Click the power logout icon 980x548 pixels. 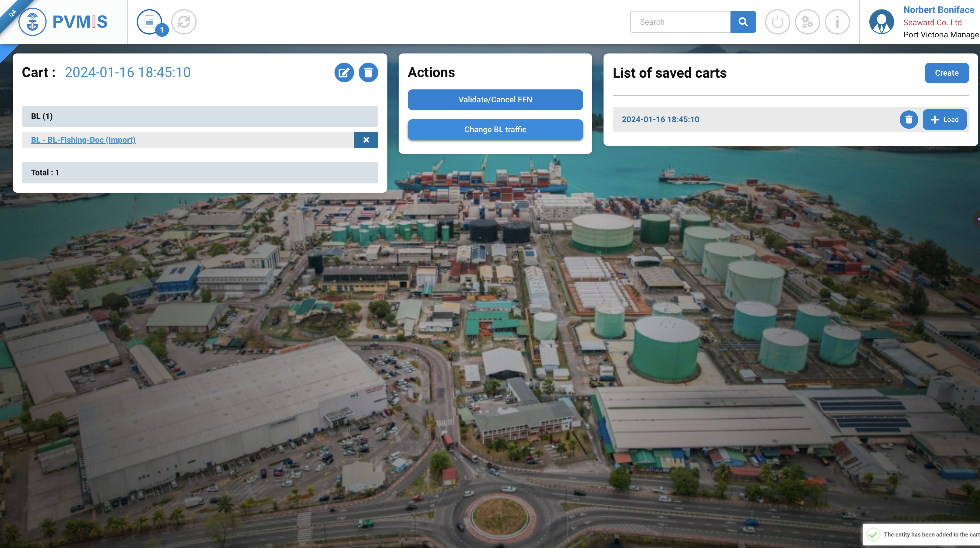pos(777,22)
